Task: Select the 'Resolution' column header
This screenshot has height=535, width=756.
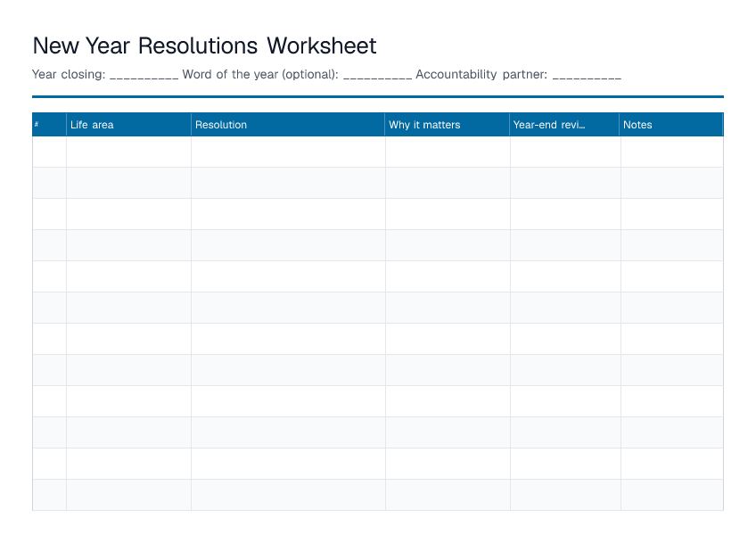Action: [288, 125]
